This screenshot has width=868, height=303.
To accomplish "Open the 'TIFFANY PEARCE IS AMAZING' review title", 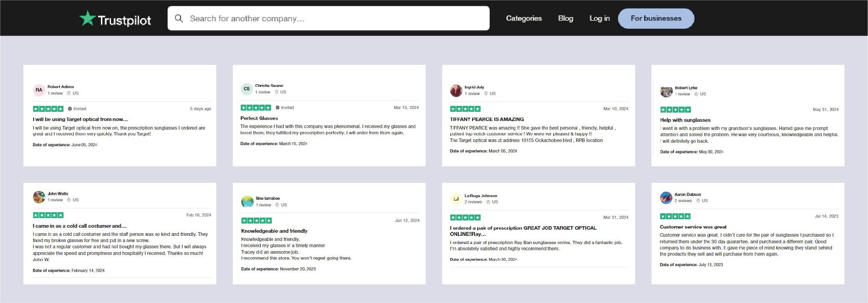I will coord(487,119).
